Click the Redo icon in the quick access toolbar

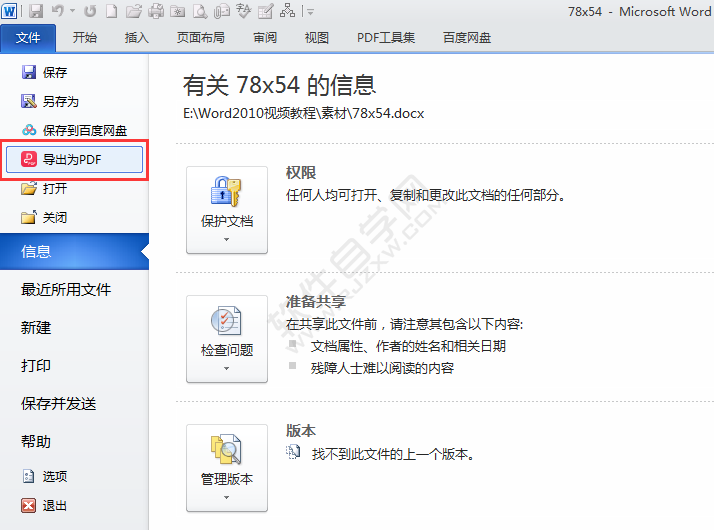(x=90, y=11)
